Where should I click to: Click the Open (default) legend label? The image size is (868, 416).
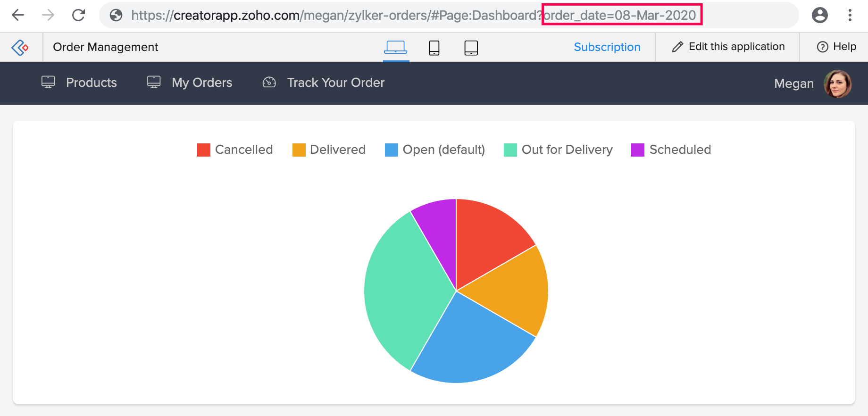point(444,150)
